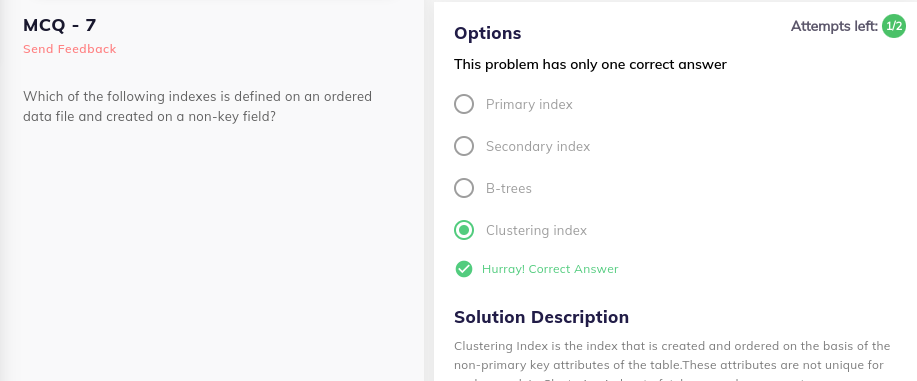Viewport: 917px width, 381px height.
Task: Click the Secondary index option label
Action: pos(538,146)
